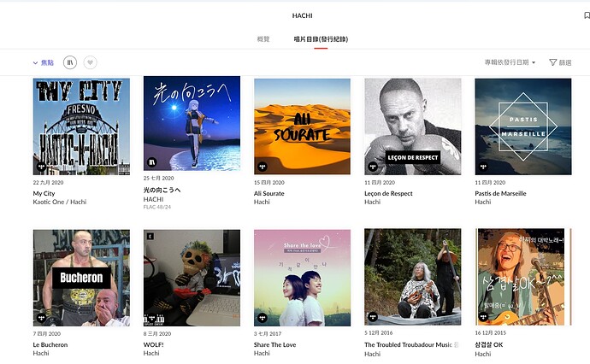Open the 篩選 filter funnel
Screen dimensions: 590x364
point(560,62)
